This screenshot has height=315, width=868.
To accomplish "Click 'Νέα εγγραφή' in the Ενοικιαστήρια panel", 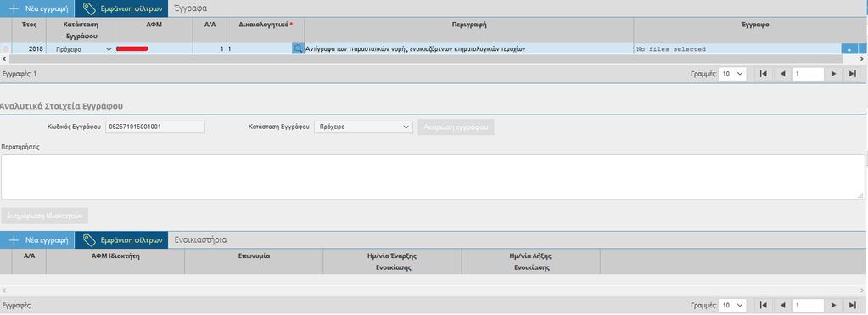I will [x=37, y=240].
